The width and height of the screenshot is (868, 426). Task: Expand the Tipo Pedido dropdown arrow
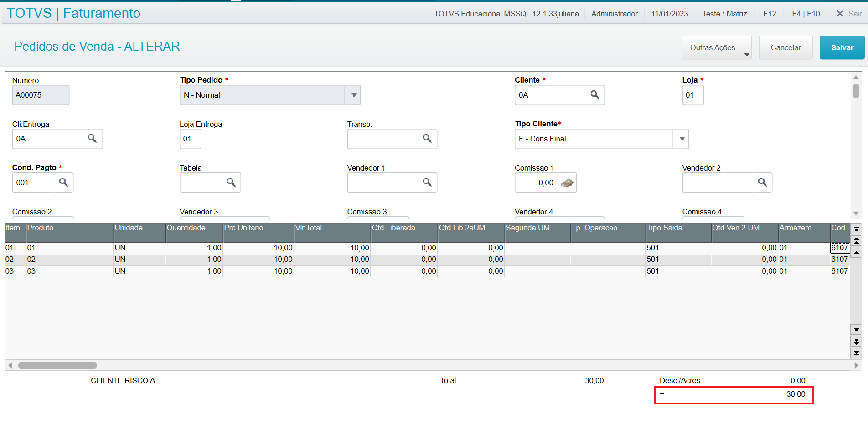(354, 95)
